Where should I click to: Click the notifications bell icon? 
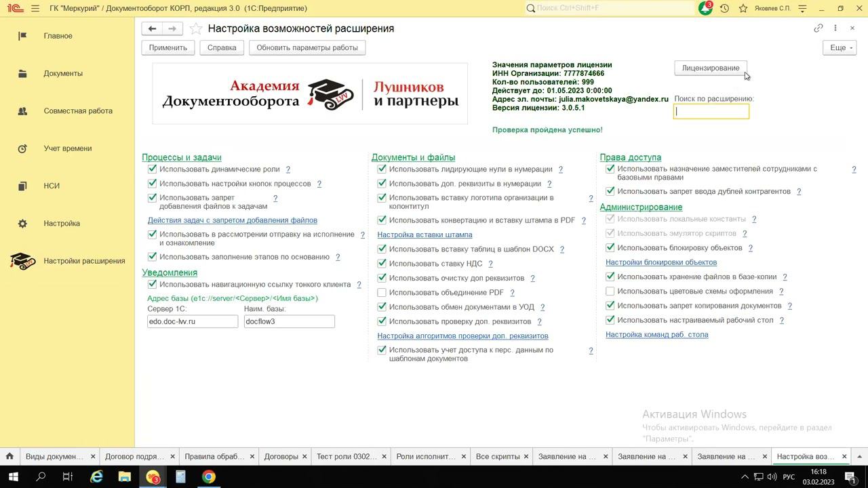[x=705, y=8]
